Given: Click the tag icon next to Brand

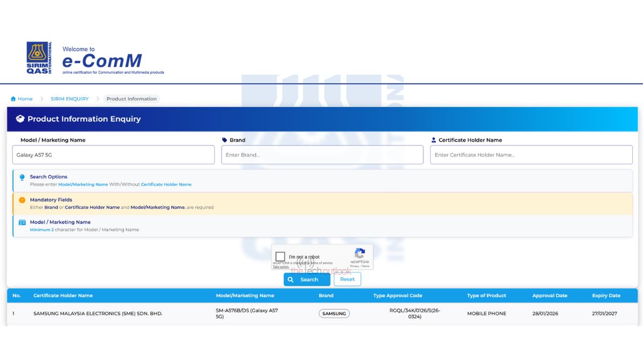Looking at the screenshot, I should [x=224, y=140].
